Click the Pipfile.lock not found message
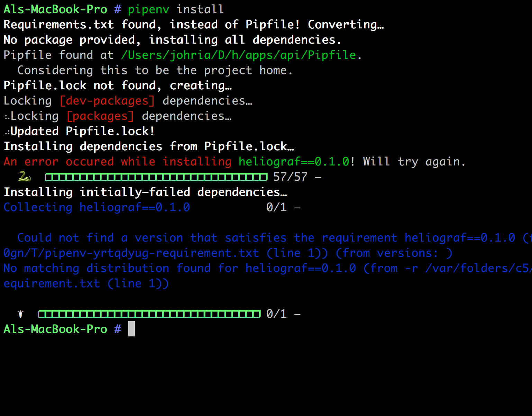The image size is (532, 416). click(x=118, y=85)
